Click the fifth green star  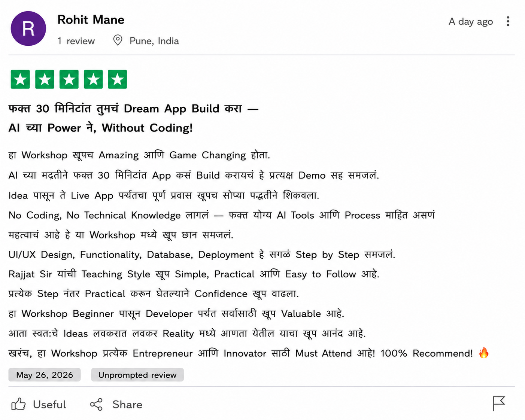118,79
